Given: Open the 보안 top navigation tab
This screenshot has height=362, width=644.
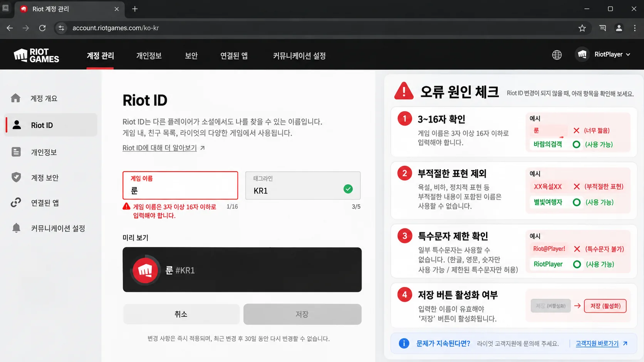Looking at the screenshot, I should 191,56.
